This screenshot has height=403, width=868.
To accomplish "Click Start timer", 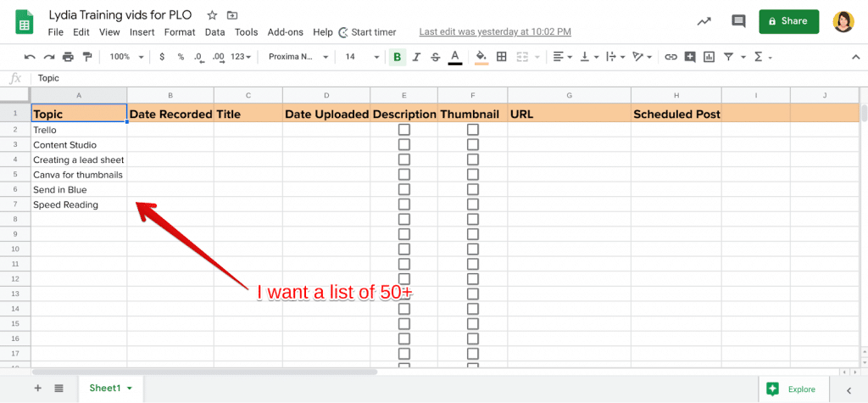I will coord(368,32).
